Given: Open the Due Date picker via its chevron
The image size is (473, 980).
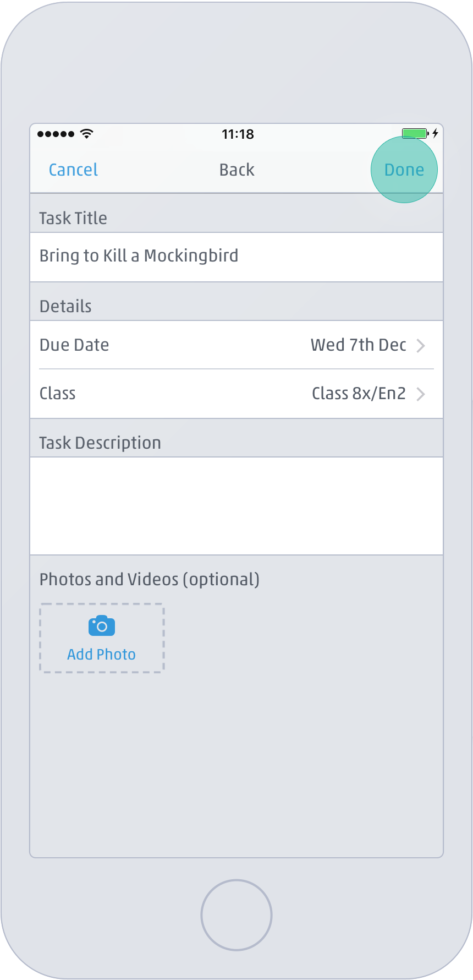Looking at the screenshot, I should (x=421, y=345).
